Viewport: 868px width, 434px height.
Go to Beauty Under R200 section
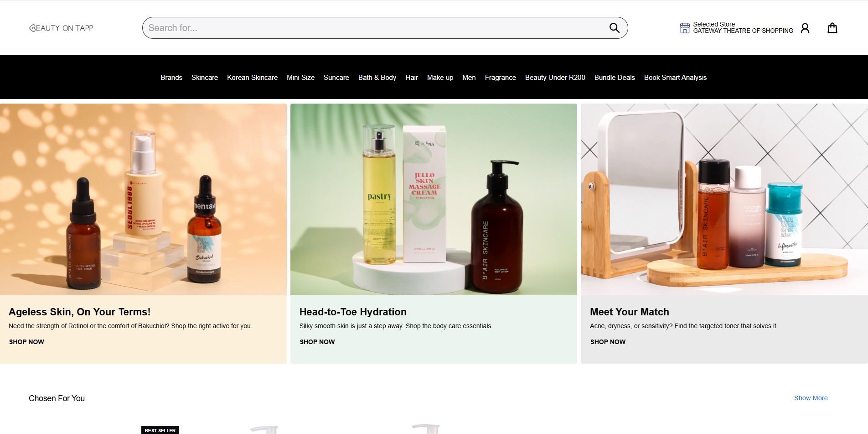click(555, 78)
